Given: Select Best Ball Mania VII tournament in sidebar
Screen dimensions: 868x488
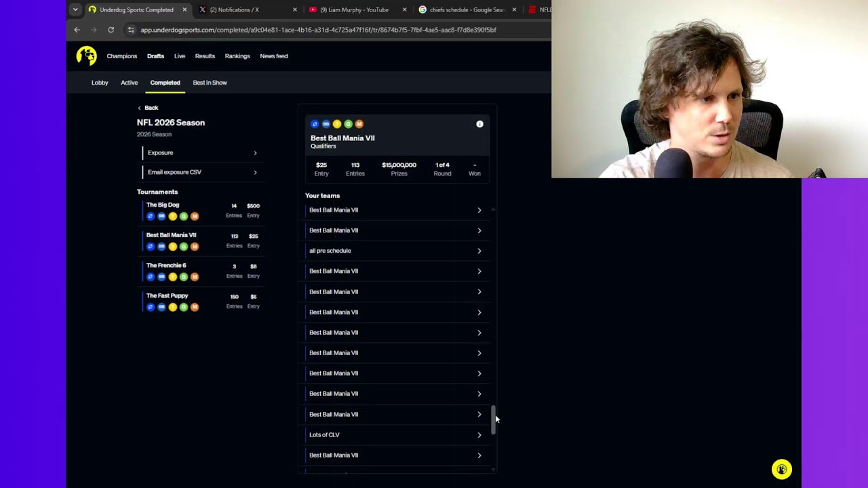Looking at the screenshot, I should pos(201,241).
